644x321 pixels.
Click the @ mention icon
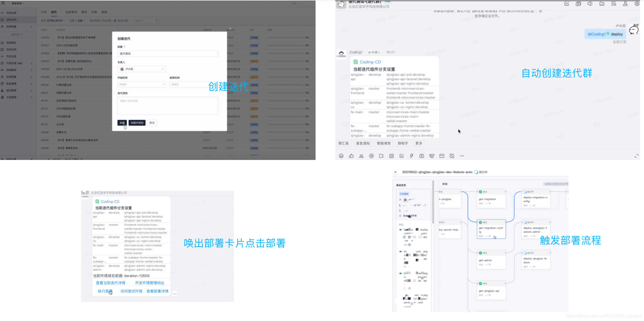(371, 156)
